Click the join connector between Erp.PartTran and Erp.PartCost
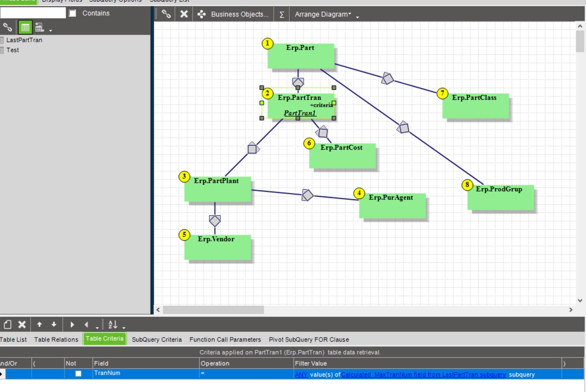 322,132
